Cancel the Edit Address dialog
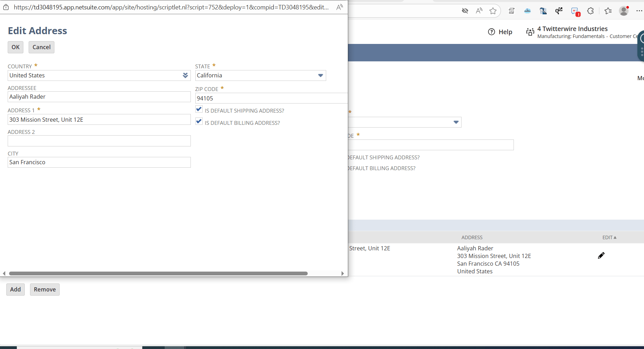The image size is (644, 349). point(41,47)
